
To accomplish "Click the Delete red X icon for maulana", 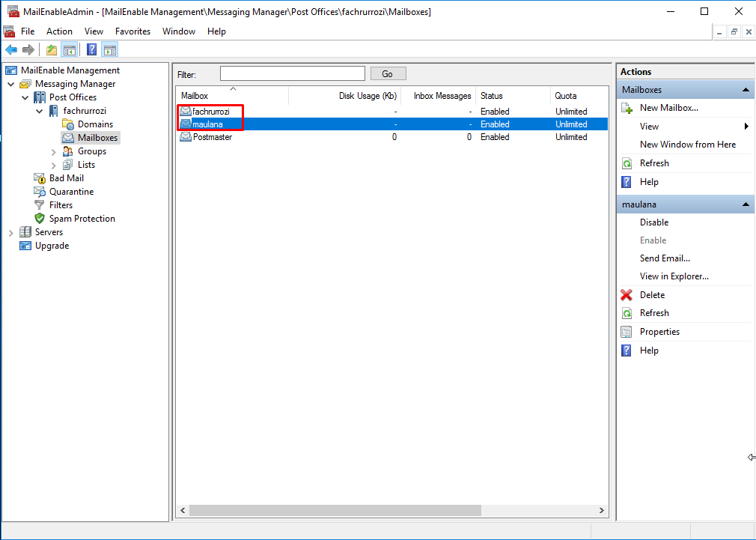I will pyautogui.click(x=627, y=294).
